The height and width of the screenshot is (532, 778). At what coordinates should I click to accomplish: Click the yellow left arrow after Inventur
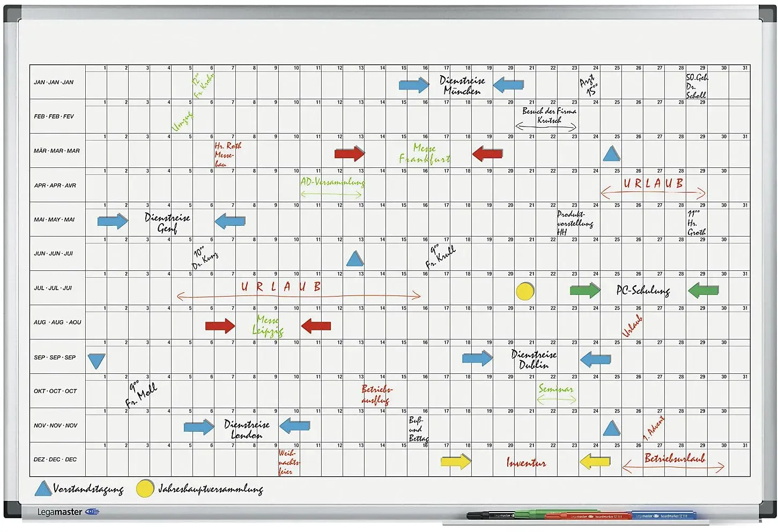595,461
